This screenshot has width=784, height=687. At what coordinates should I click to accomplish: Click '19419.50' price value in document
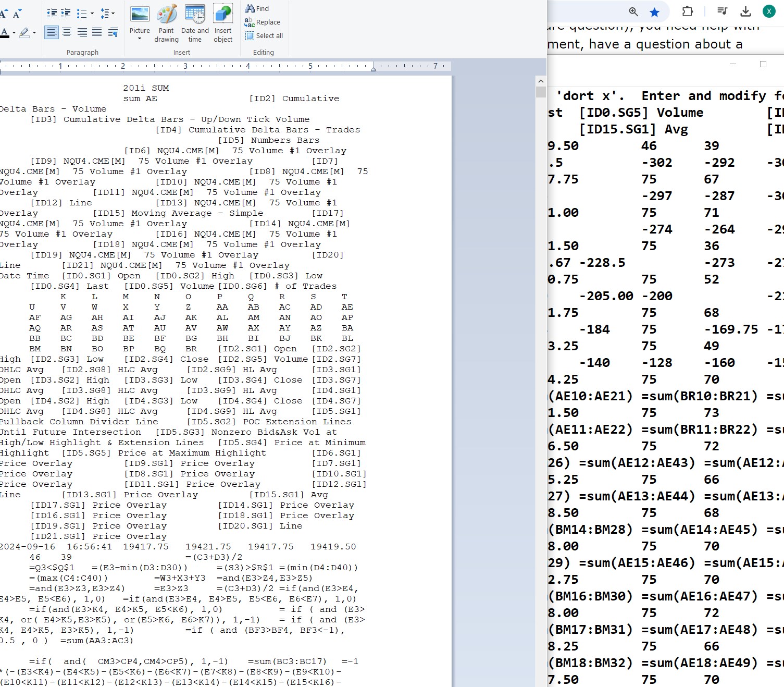pos(333,547)
